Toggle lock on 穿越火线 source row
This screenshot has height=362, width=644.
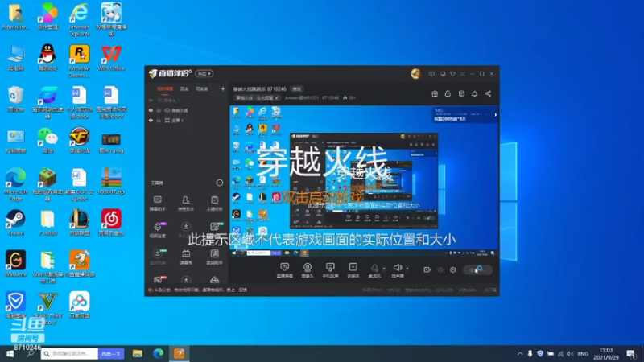159,110
